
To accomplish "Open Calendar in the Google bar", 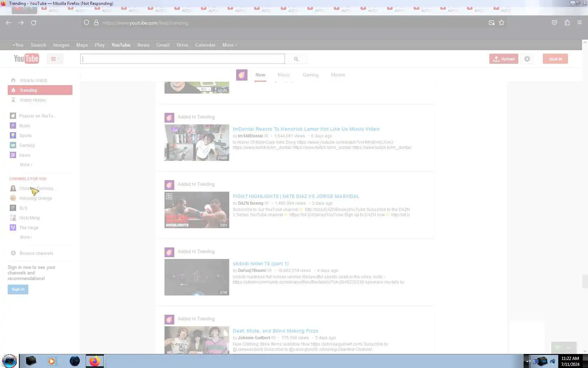I will (x=205, y=45).
